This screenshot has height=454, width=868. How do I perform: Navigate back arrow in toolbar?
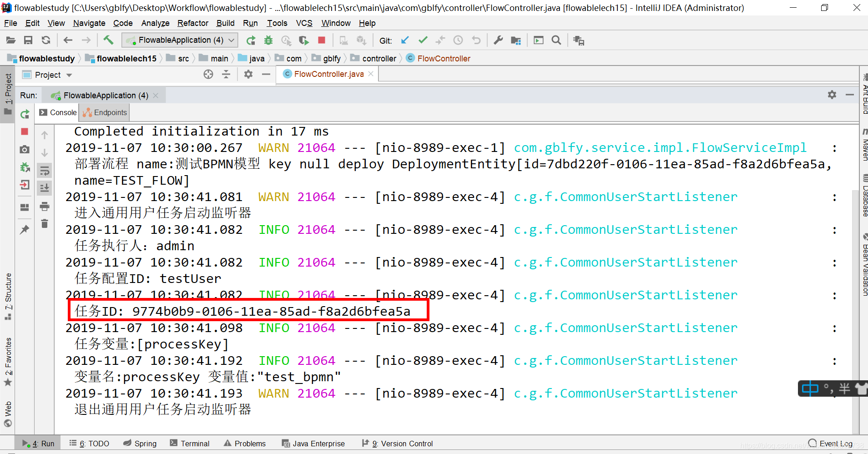tap(68, 40)
